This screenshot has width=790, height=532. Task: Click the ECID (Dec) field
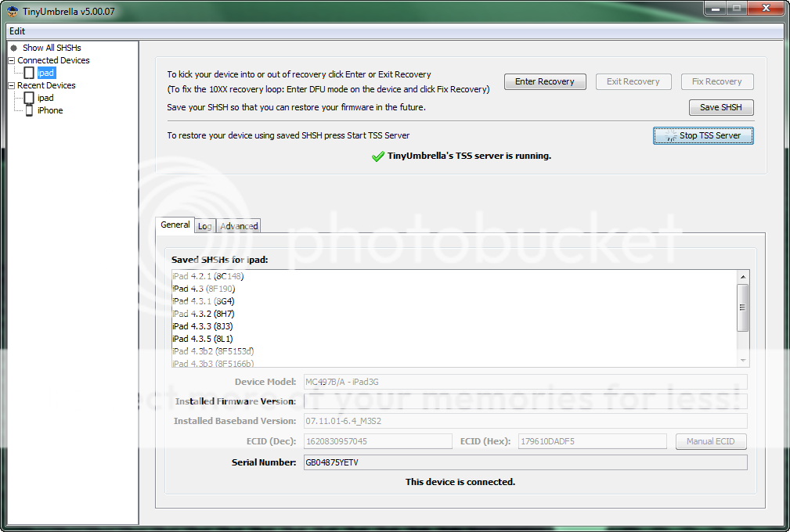pyautogui.click(x=378, y=441)
